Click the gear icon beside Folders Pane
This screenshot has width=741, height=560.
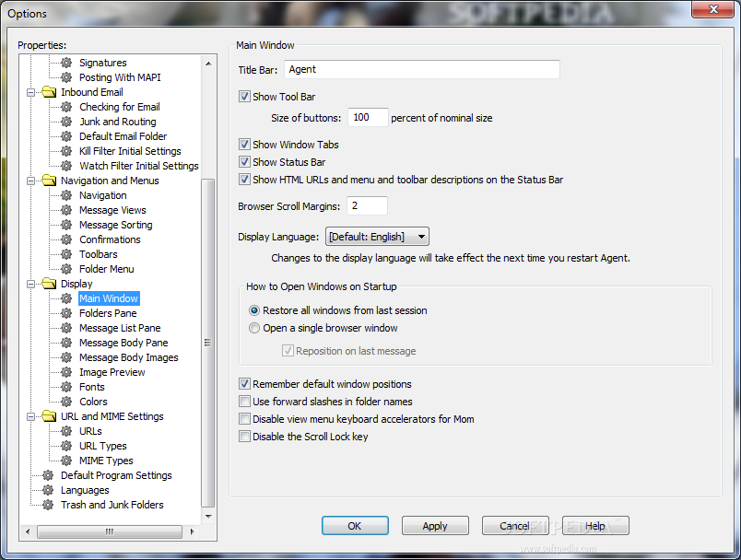click(x=66, y=313)
